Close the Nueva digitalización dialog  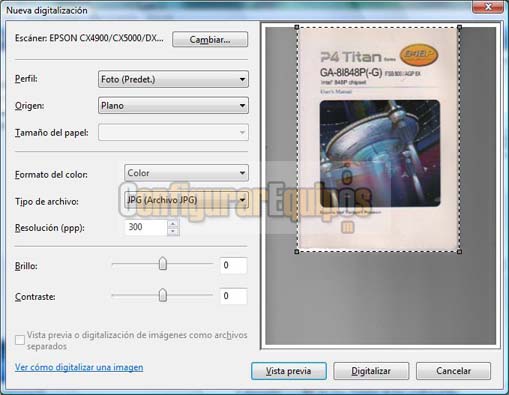point(488,7)
